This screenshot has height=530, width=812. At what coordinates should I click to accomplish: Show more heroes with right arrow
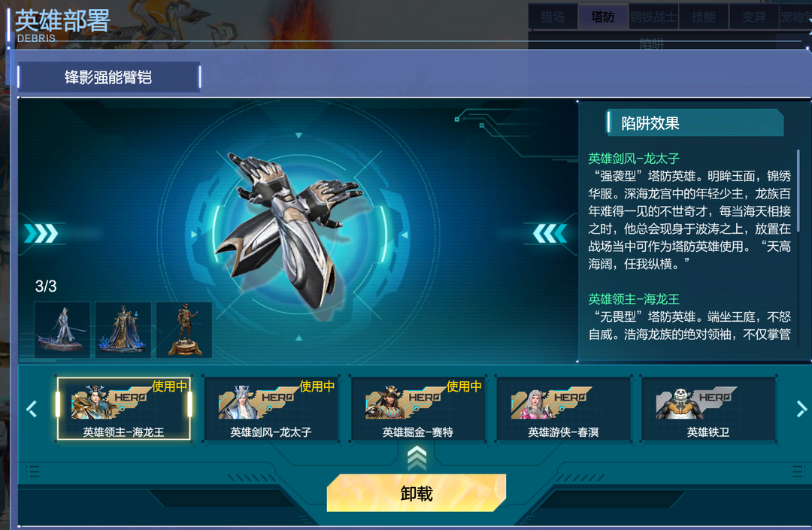click(801, 409)
